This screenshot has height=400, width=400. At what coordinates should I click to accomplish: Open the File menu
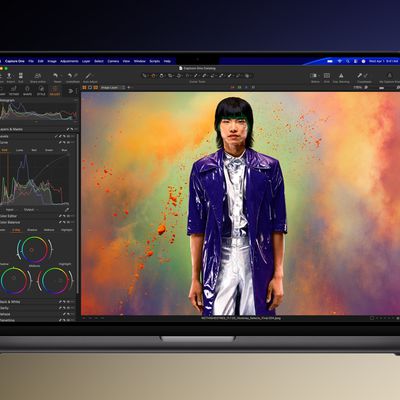[31, 61]
